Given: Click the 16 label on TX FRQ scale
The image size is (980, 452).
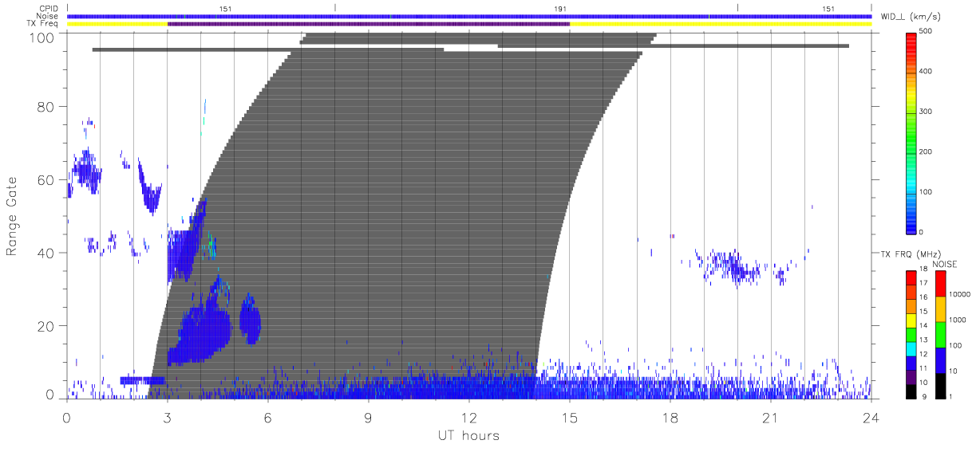Looking at the screenshot, I should (x=925, y=297).
